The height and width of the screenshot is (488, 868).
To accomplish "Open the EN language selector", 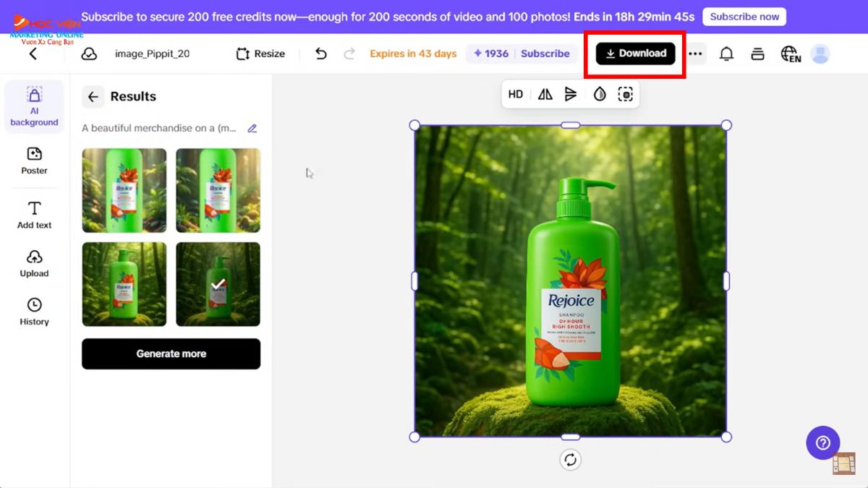I will [791, 53].
